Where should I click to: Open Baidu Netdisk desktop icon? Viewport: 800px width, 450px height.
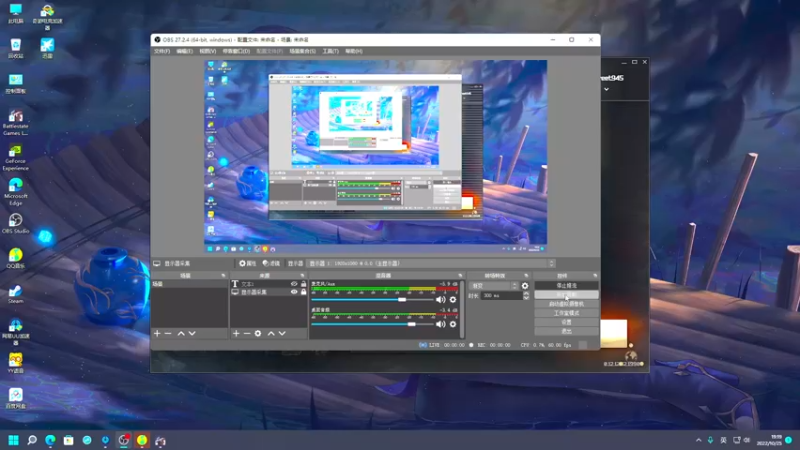click(15, 398)
